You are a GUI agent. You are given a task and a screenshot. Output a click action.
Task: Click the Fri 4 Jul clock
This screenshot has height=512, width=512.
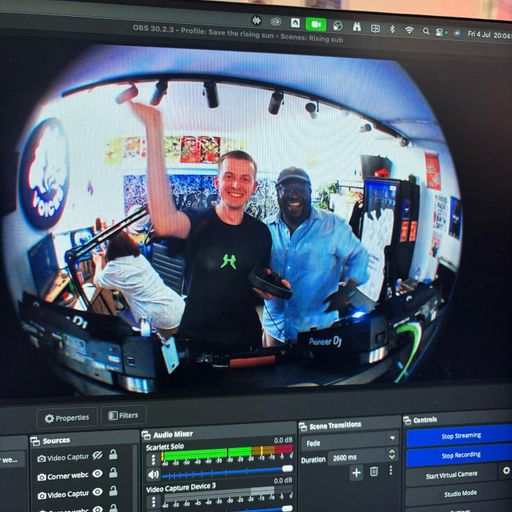(489, 35)
